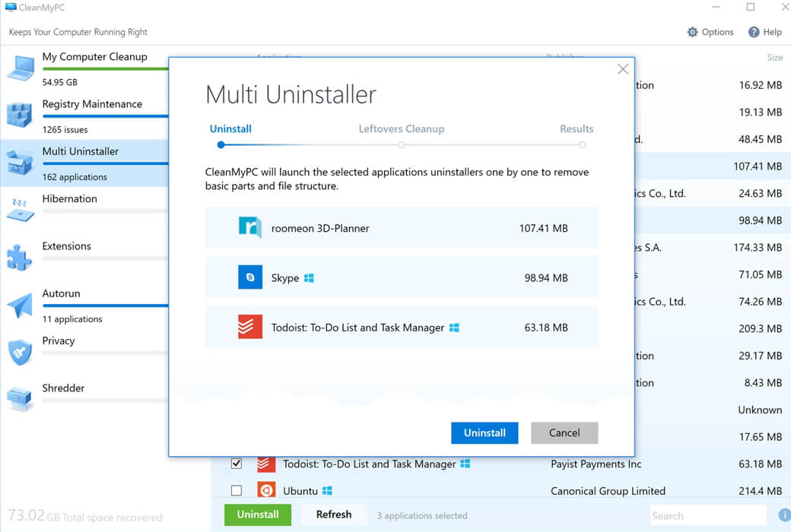Select Todoist row text in the dialog
This screenshot has height=532, width=791.
(357, 328)
